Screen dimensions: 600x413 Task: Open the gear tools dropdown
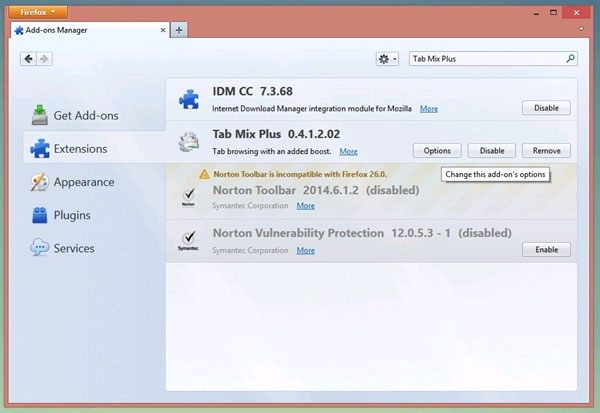click(387, 59)
